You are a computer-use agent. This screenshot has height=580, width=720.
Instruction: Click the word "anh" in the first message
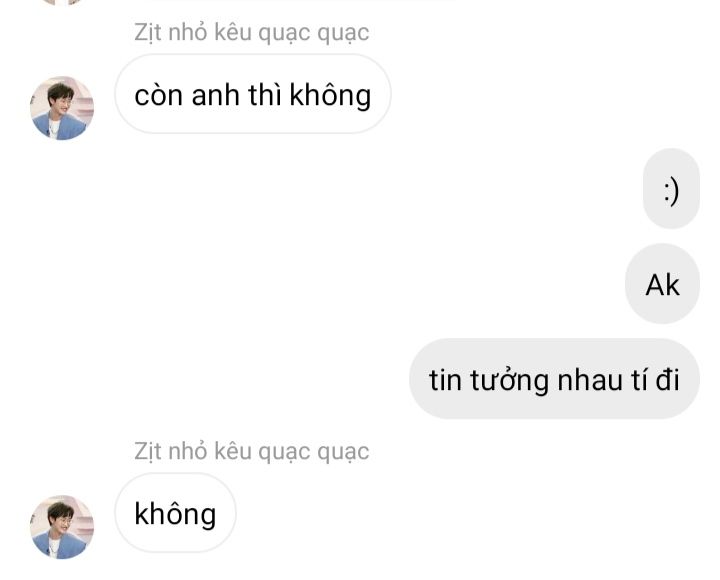215,96
